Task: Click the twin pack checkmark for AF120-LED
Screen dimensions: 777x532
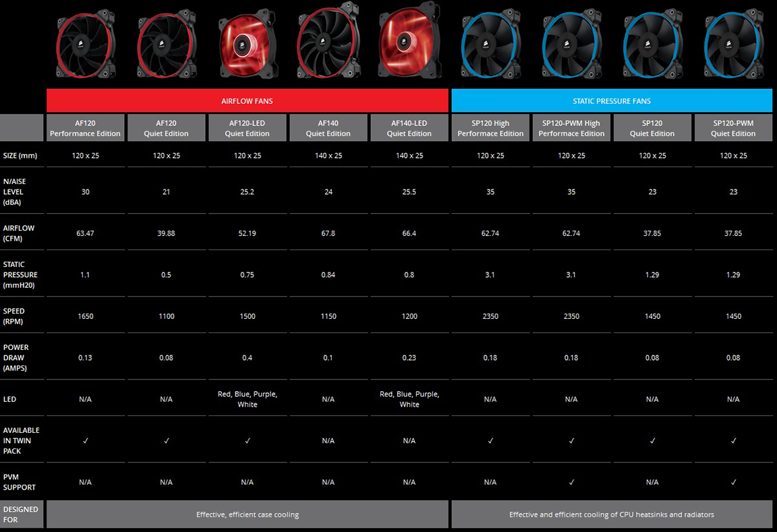Action: pyautogui.click(x=248, y=440)
